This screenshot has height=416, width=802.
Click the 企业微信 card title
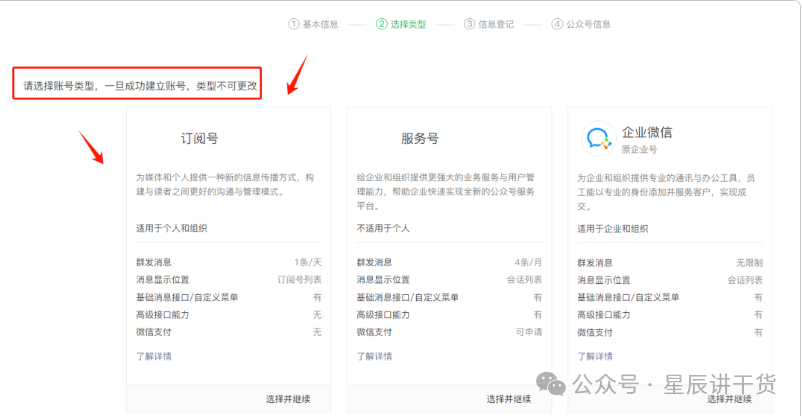point(647,133)
